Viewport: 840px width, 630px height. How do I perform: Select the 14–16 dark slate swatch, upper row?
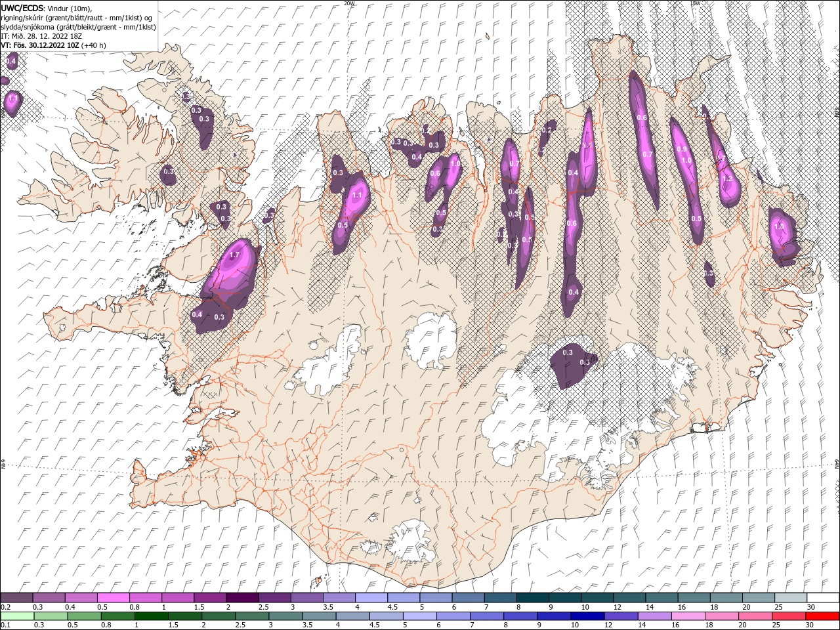(x=662, y=598)
